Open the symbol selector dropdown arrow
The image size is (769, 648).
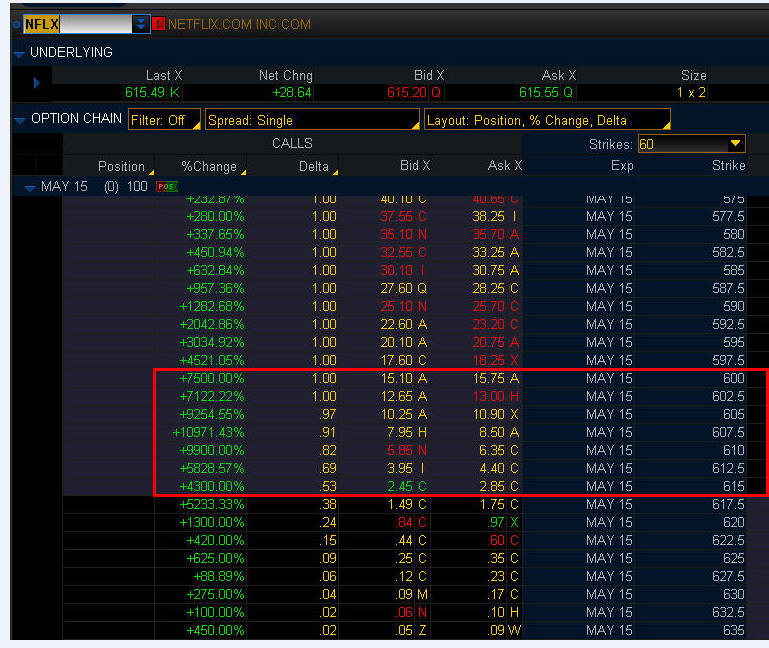[141, 24]
